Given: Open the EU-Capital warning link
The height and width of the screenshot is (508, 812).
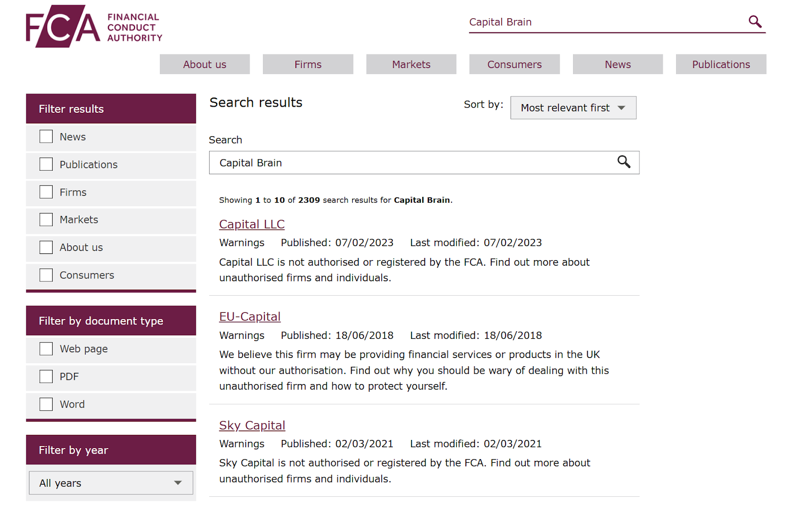Looking at the screenshot, I should (250, 316).
